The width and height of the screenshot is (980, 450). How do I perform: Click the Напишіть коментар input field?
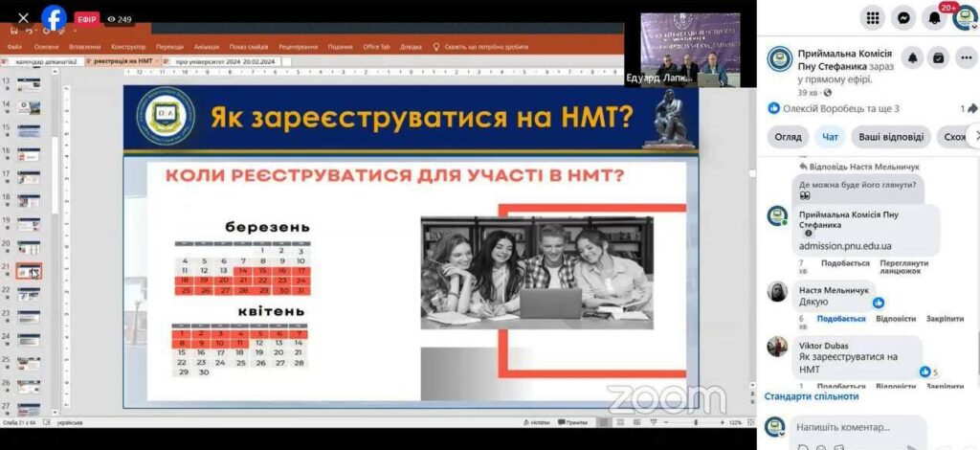click(x=856, y=427)
